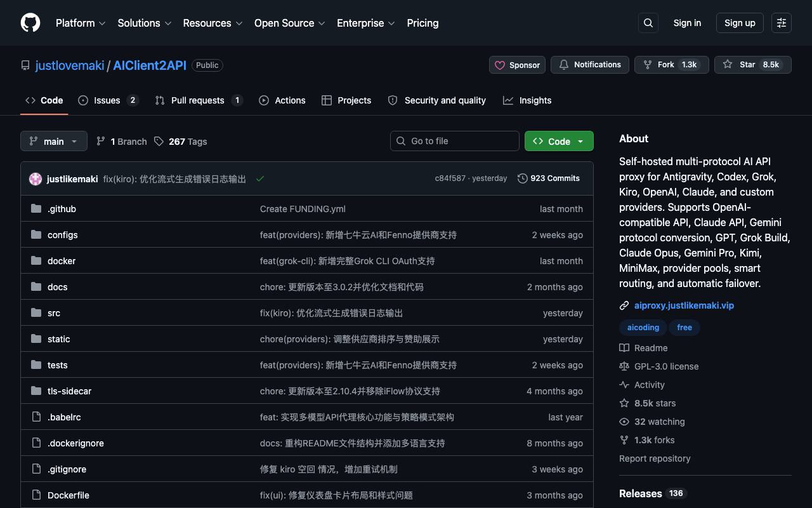View the 267 Tags link
Viewport: 812px width, 508px height.
180,141
